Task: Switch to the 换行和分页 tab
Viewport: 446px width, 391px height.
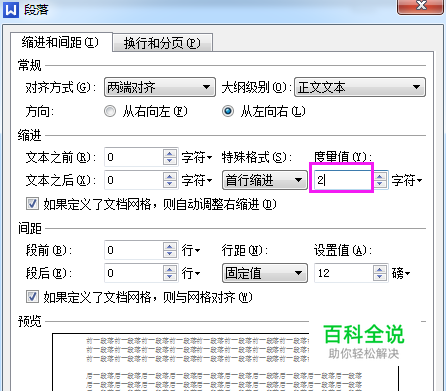Action: (x=162, y=43)
